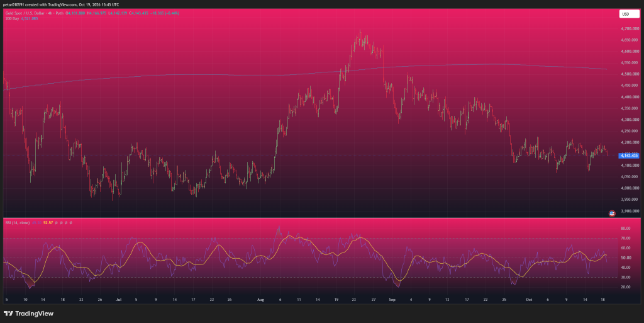Click the RSI (14, close) indicator legend

point(17,223)
